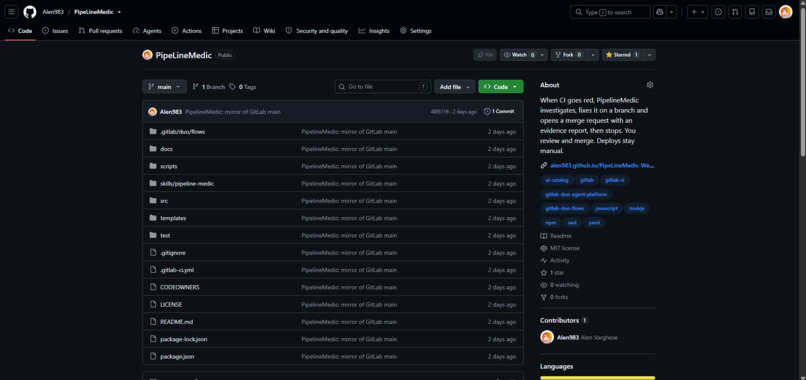Image resolution: width=806 pixels, height=380 pixels.
Task: Click the commit history clock icon
Action: coord(487,112)
